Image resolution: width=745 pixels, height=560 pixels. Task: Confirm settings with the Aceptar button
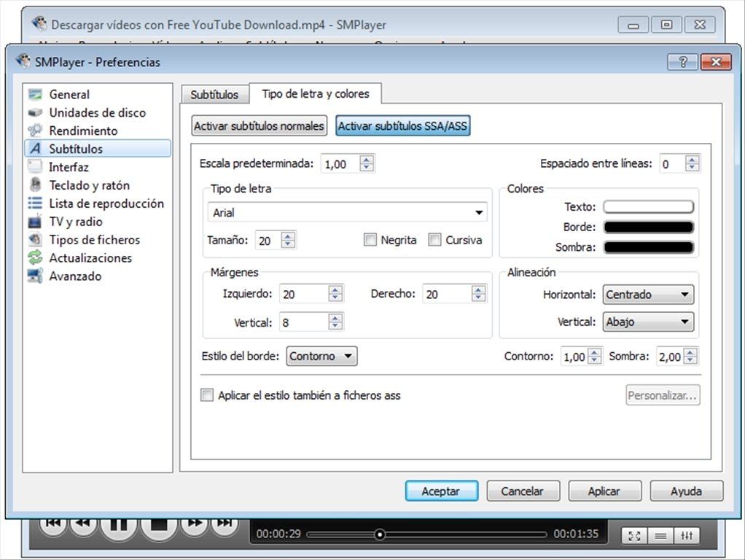(x=442, y=491)
